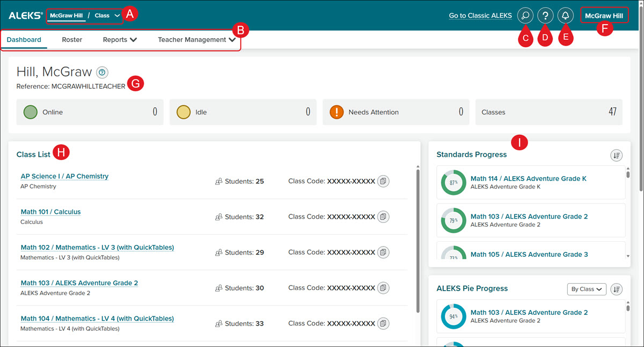Viewport: 644px width, 347px height.
Task: Click help icon next to Hill, McGraw
Action: pyautogui.click(x=103, y=73)
